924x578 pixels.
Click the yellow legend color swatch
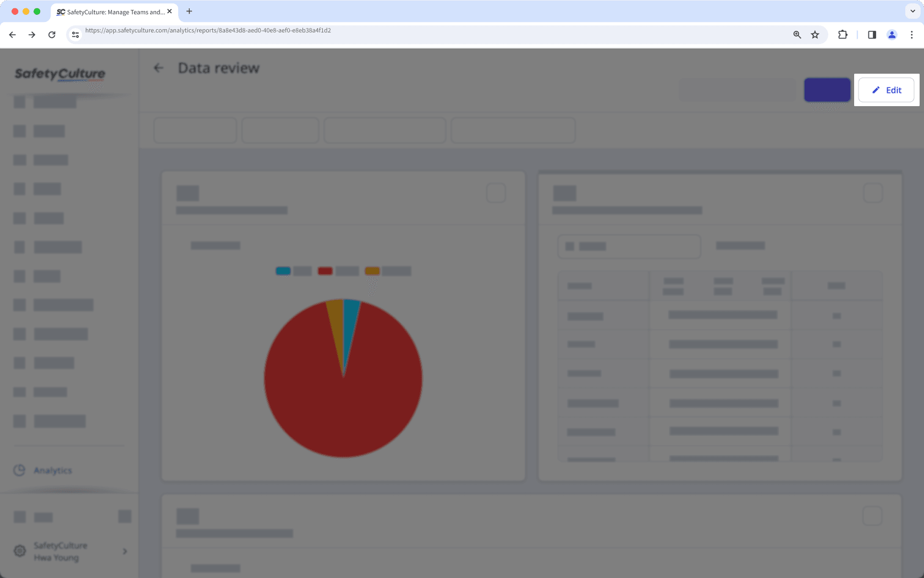(x=372, y=271)
